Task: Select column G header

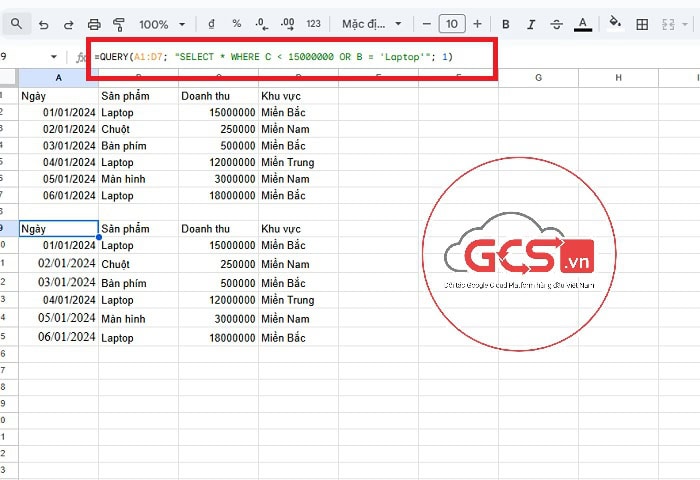Action: click(538, 78)
